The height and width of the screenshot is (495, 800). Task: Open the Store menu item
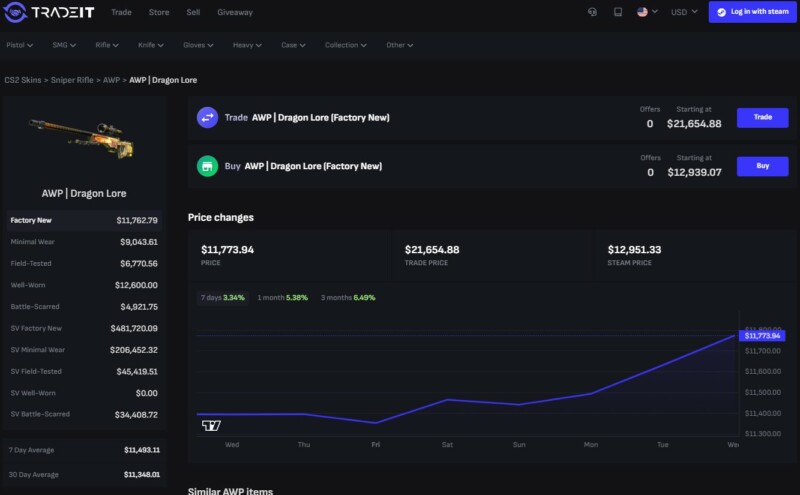[x=159, y=12]
